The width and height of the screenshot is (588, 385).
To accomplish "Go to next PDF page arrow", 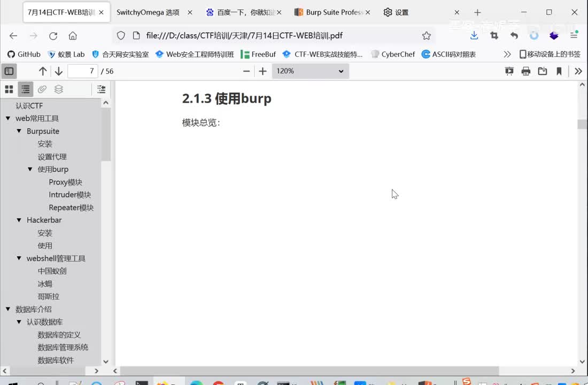I will pyautogui.click(x=58, y=71).
